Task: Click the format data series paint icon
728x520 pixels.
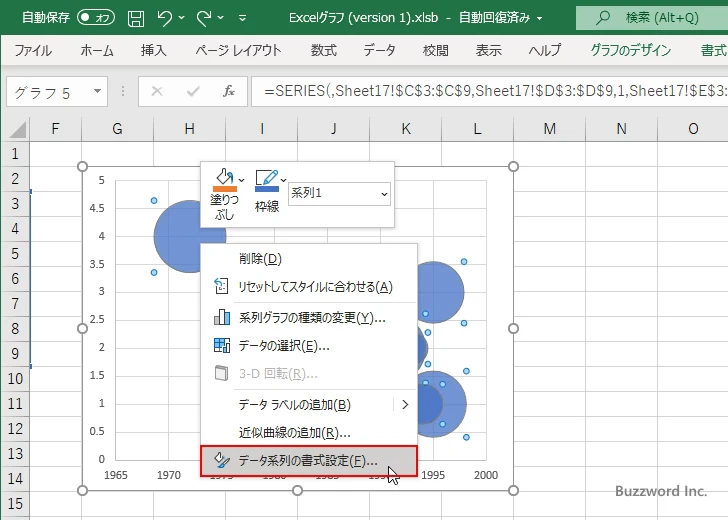Action: coord(221,460)
